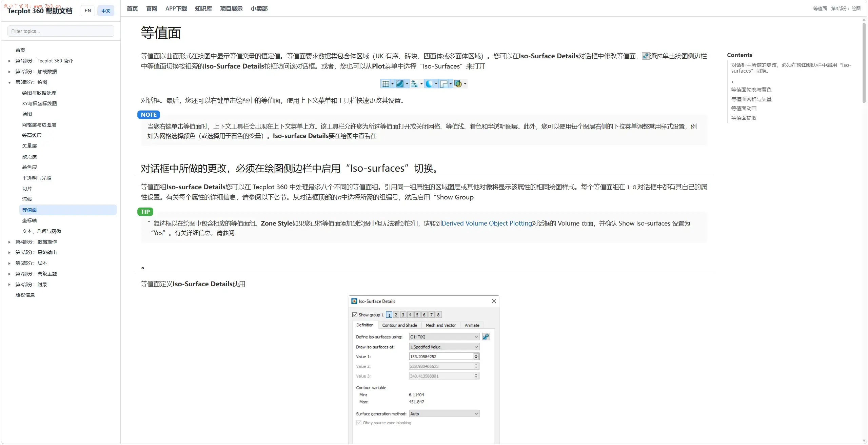Click the mesh grid toolbar icon
The image size is (868, 445).
click(385, 84)
